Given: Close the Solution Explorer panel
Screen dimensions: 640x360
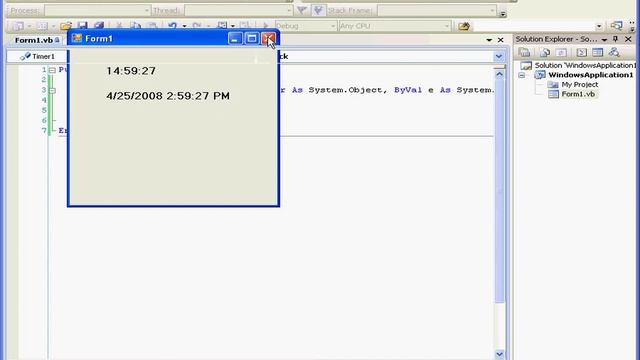Looking at the screenshot, I should pyautogui.click(x=629, y=39).
